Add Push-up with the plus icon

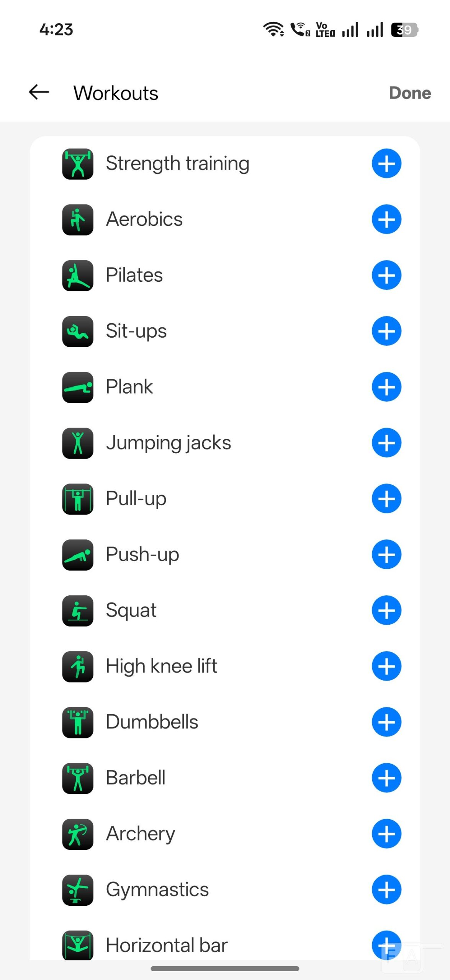pos(386,555)
